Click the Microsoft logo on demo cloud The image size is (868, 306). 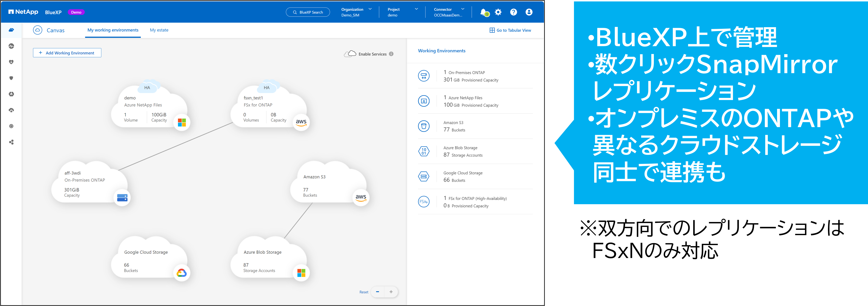pos(182,122)
